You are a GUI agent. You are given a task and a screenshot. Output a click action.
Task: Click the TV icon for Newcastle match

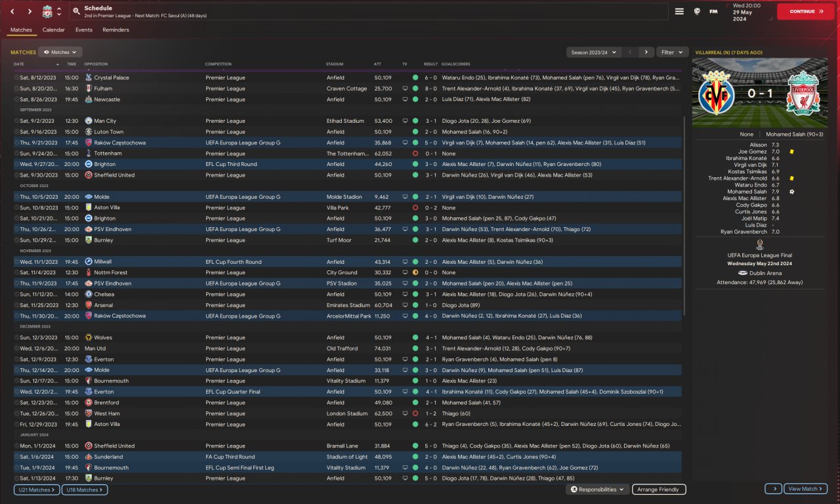[x=405, y=100]
